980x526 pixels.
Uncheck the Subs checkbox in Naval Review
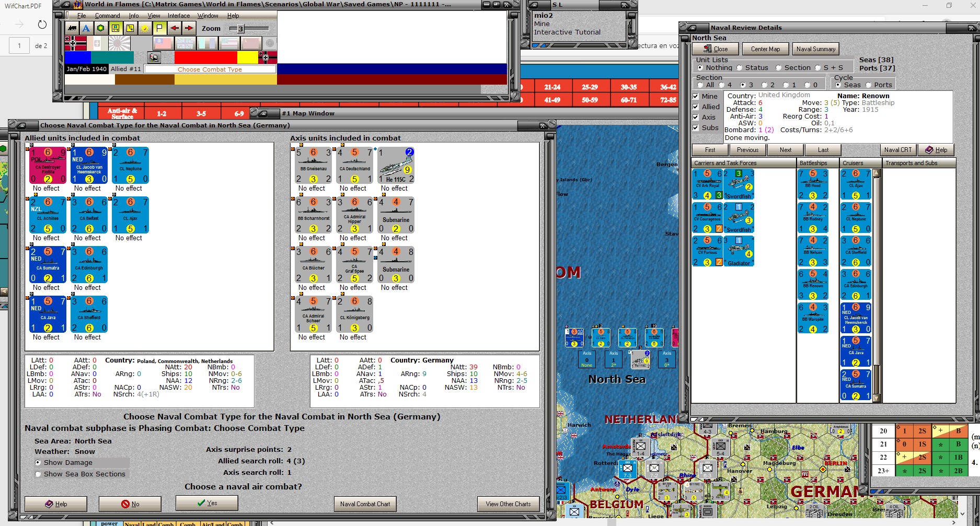pyautogui.click(x=696, y=127)
